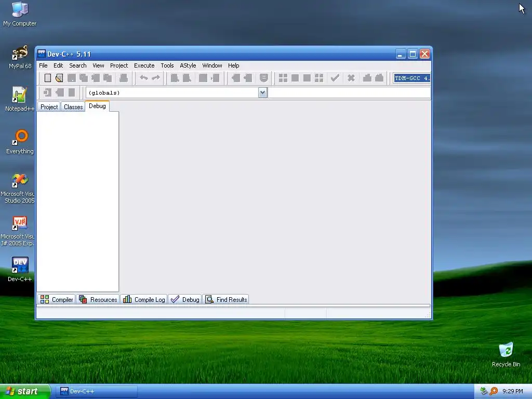The width and height of the screenshot is (532, 399).
Task: Expand the (globals) class dropdown arrow
Action: coord(262,92)
